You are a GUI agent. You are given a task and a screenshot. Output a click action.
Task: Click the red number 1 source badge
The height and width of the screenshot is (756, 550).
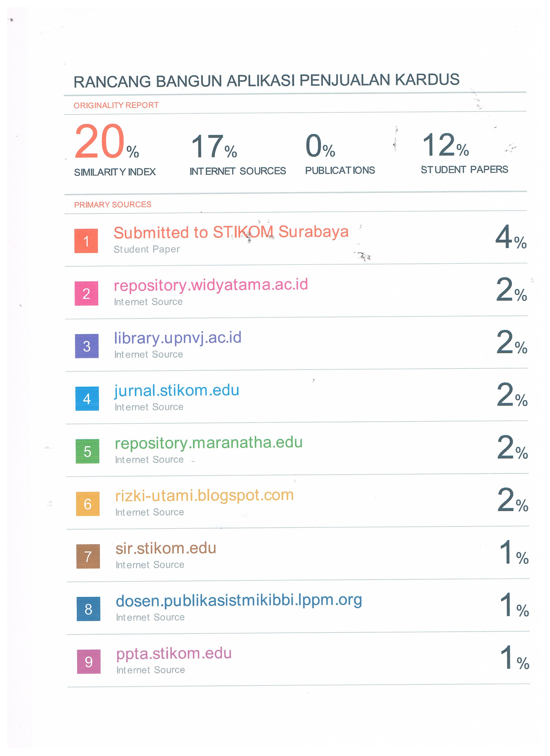tap(86, 241)
